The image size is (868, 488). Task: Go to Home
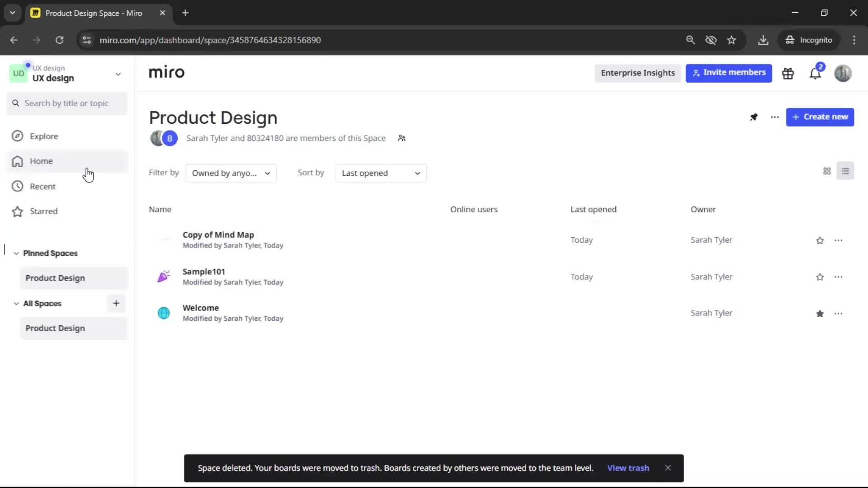[x=68, y=161]
